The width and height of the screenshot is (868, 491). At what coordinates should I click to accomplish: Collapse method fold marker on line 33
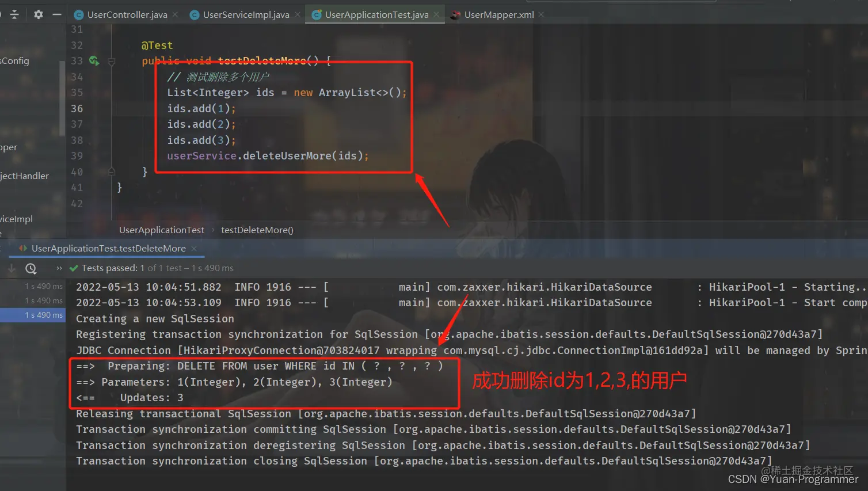pyautogui.click(x=112, y=61)
